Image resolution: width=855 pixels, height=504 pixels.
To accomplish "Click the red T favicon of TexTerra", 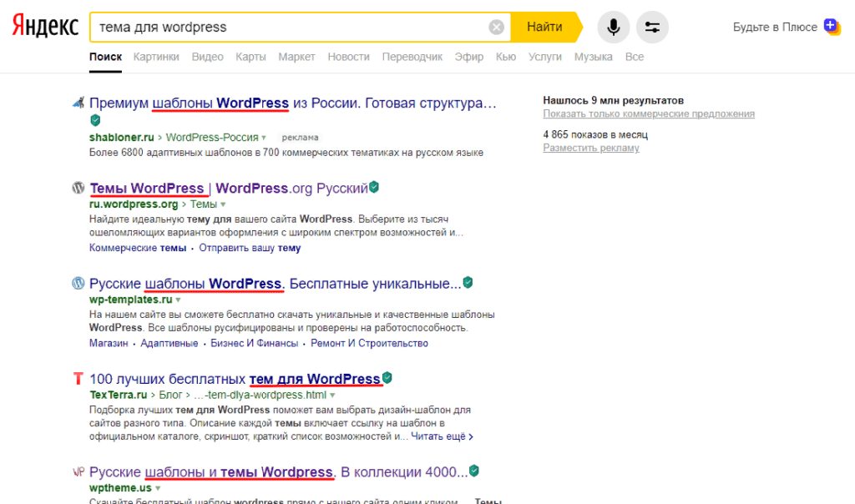I will pyautogui.click(x=78, y=378).
